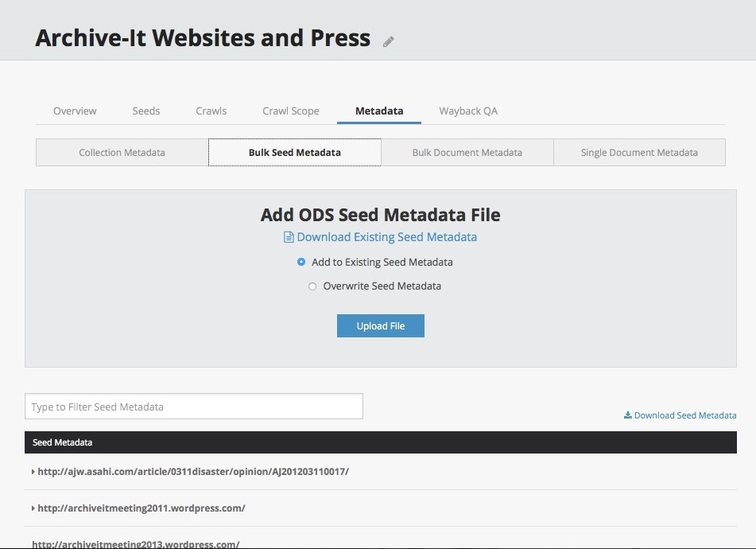Open the Collection Metadata sub-tab
Image resolution: width=756 pixels, height=549 pixels.
click(x=122, y=153)
